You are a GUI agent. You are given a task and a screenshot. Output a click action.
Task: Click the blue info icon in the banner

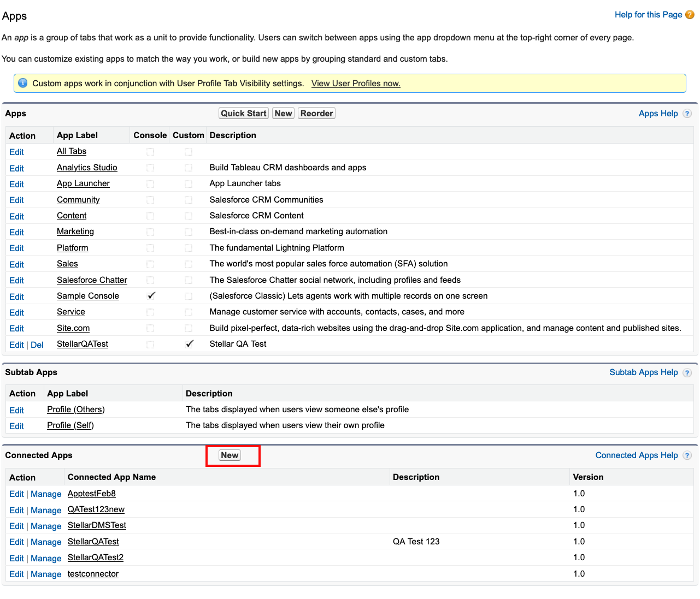(23, 83)
